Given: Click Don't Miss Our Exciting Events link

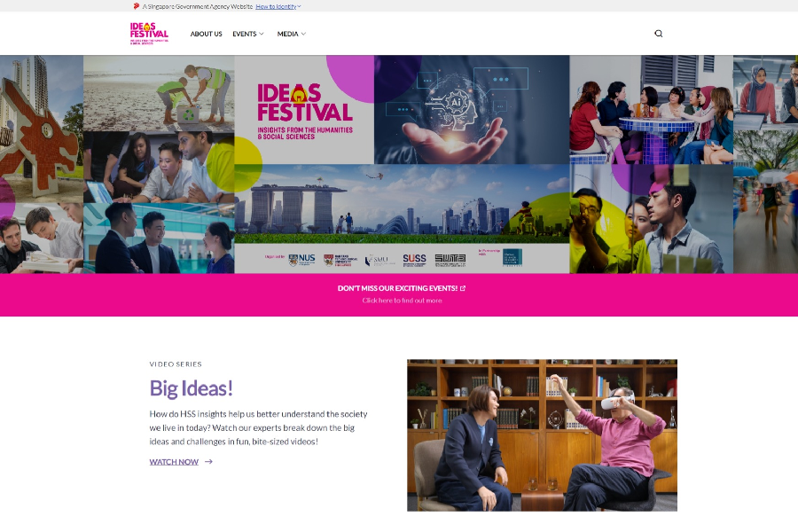Looking at the screenshot, I should coord(397,288).
